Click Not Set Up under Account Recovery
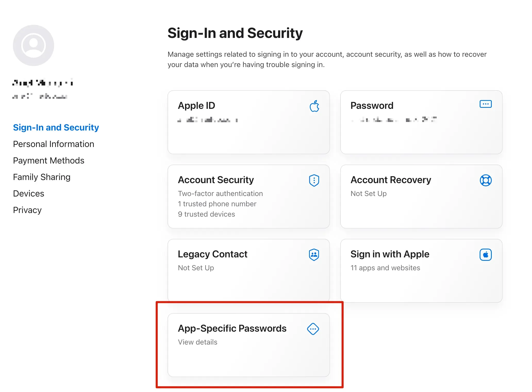532x392 pixels. coord(368,193)
